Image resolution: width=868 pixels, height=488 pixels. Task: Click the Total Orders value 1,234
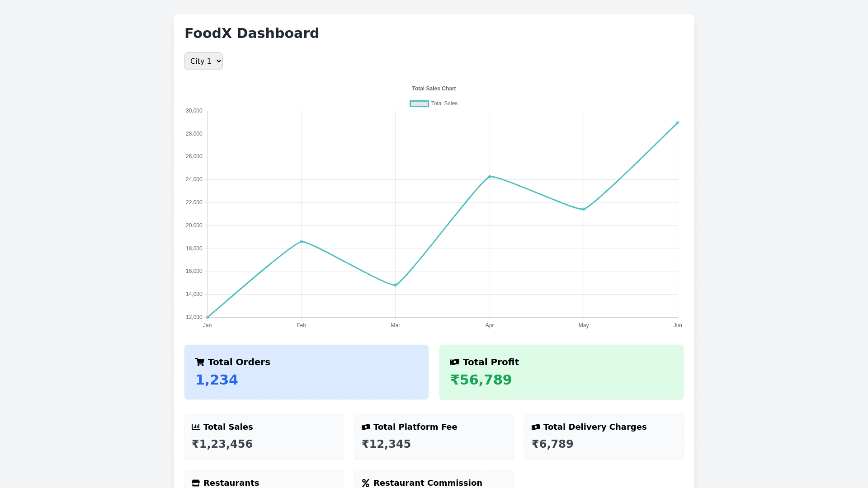point(217,380)
